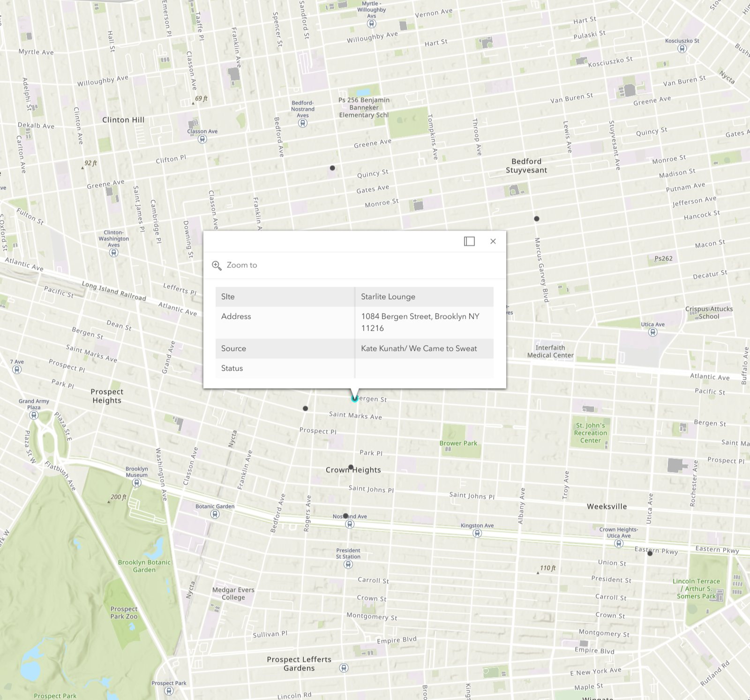Select the point marker over the Crown Heights label
This screenshot has width=750, height=700.
click(x=351, y=467)
